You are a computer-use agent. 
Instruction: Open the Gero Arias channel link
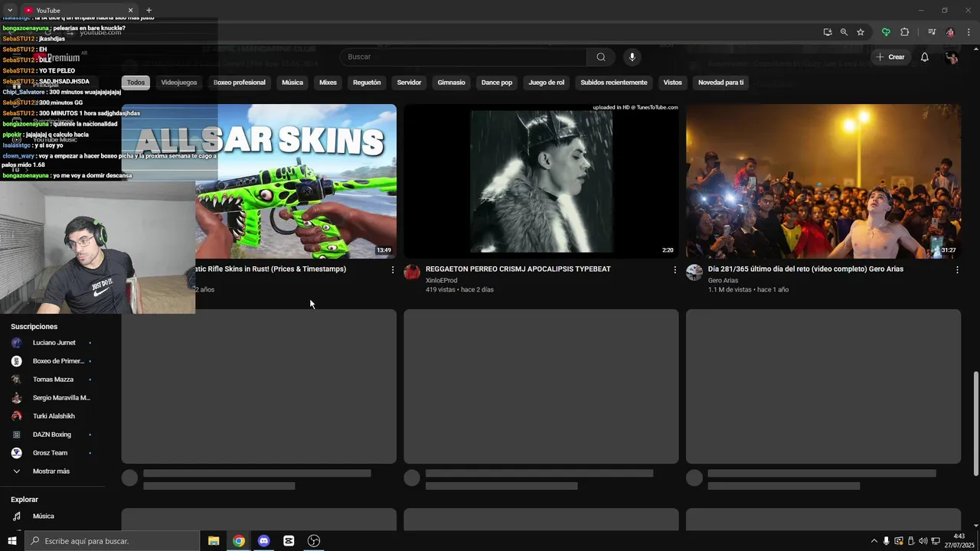723,280
